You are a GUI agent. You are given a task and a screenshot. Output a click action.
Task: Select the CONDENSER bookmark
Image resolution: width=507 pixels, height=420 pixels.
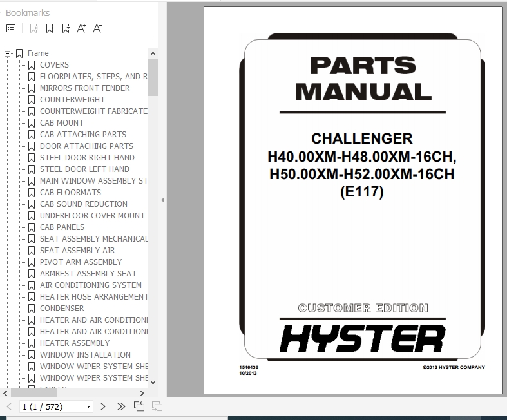(62, 309)
